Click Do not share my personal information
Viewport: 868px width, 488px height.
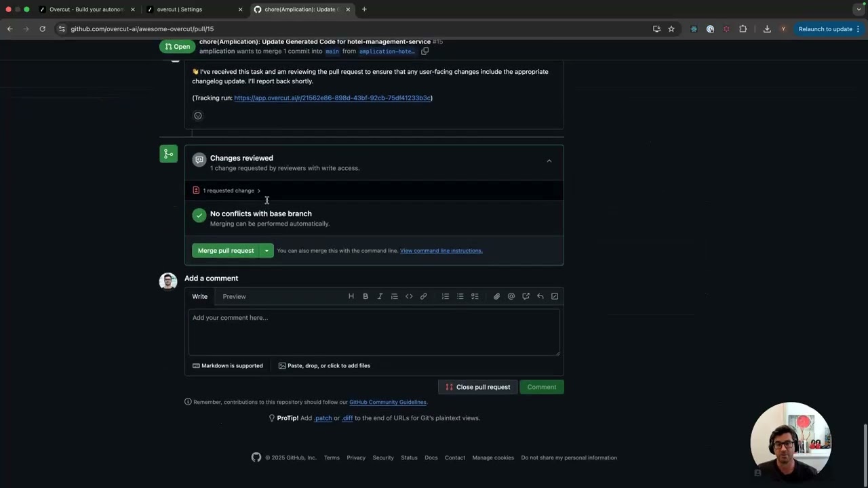click(569, 457)
